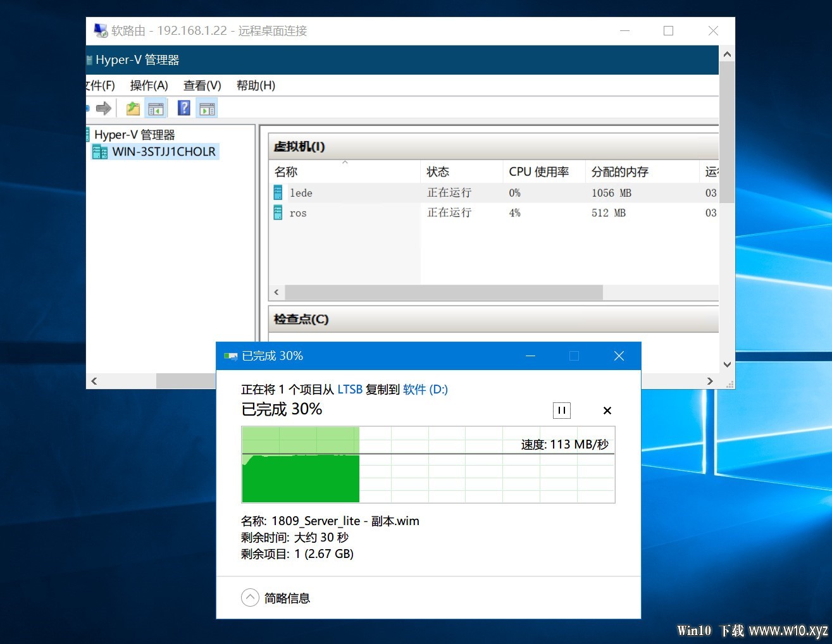Open the 帮助(H) menu

point(256,85)
